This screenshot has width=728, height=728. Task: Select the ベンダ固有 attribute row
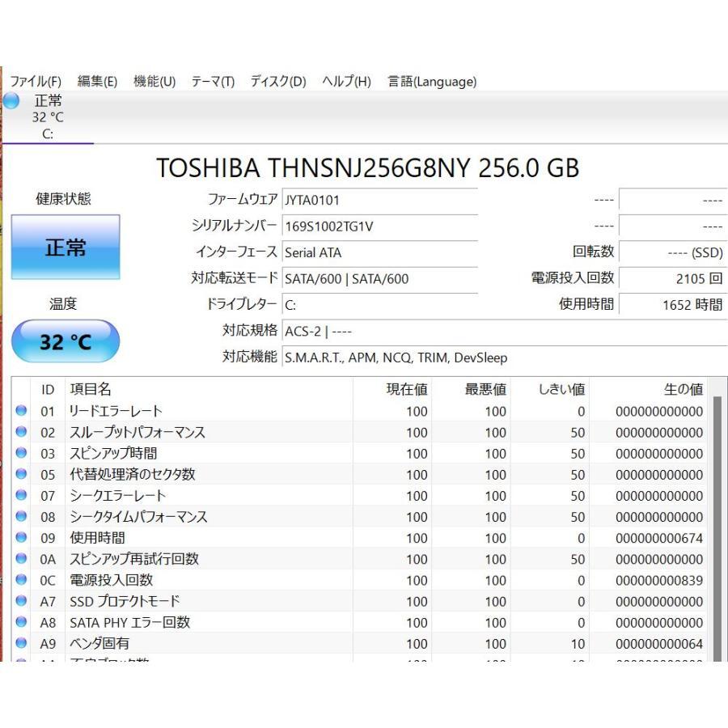(x=359, y=644)
